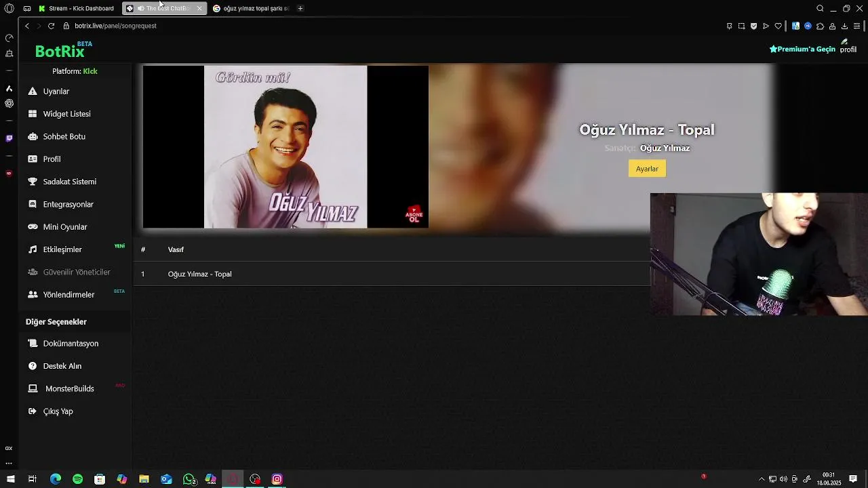Open Instagram from the taskbar
The width and height of the screenshot is (868, 488).
pyautogui.click(x=277, y=479)
